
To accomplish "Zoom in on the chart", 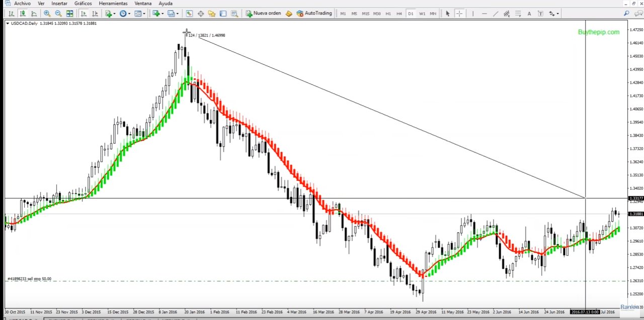I will click(47, 14).
